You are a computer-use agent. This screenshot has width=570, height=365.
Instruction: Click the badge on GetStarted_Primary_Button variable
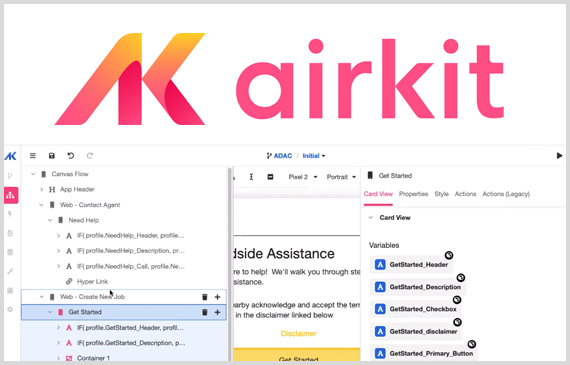tap(471, 344)
